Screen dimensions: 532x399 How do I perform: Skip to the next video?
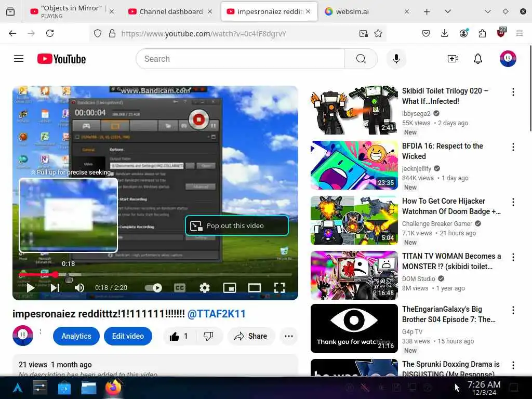point(55,288)
